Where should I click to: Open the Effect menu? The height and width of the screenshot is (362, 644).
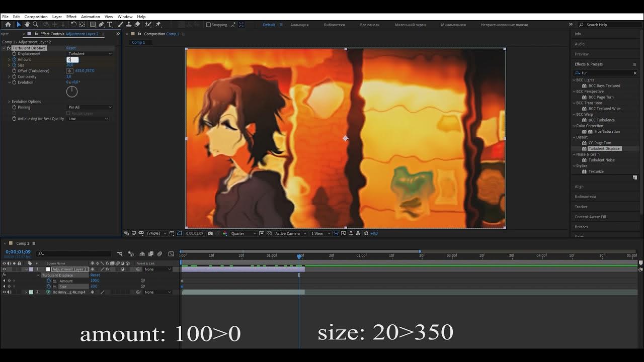tap(71, 17)
